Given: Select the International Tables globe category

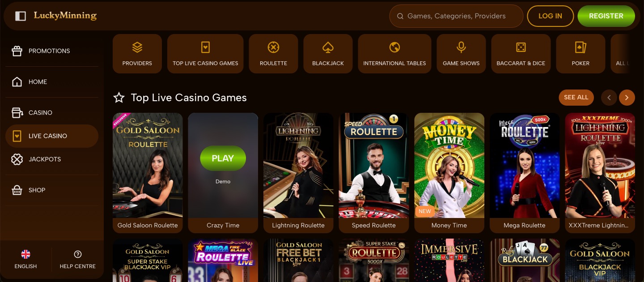Looking at the screenshot, I should [x=394, y=54].
